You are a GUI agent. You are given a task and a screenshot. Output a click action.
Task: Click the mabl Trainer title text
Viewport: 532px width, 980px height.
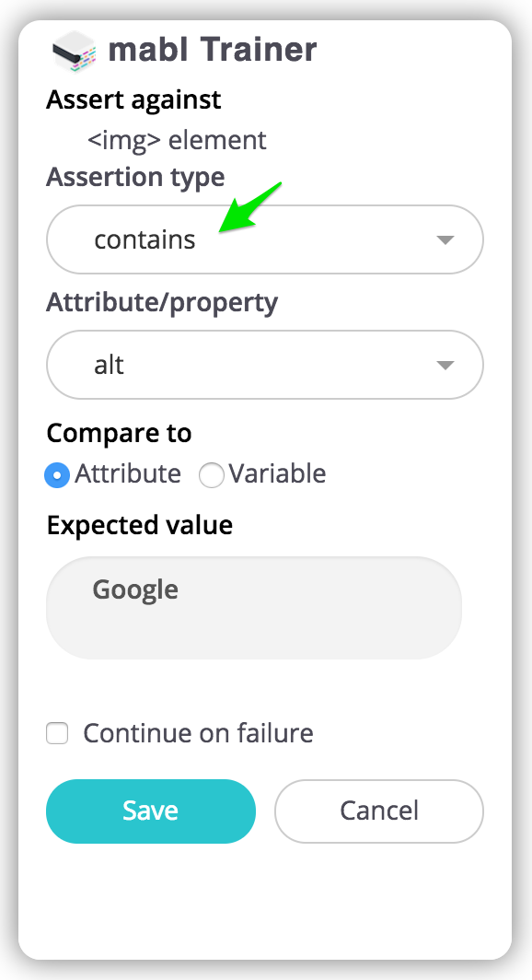click(x=213, y=50)
